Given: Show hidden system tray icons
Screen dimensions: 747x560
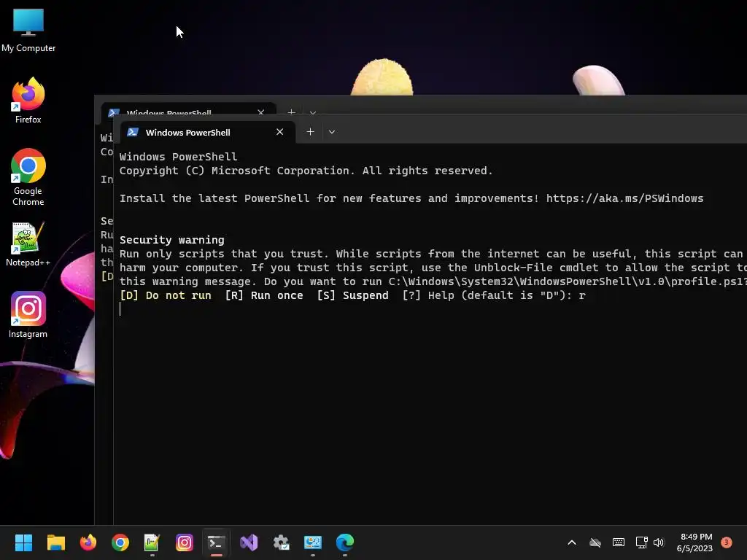Looking at the screenshot, I should coord(572,542).
